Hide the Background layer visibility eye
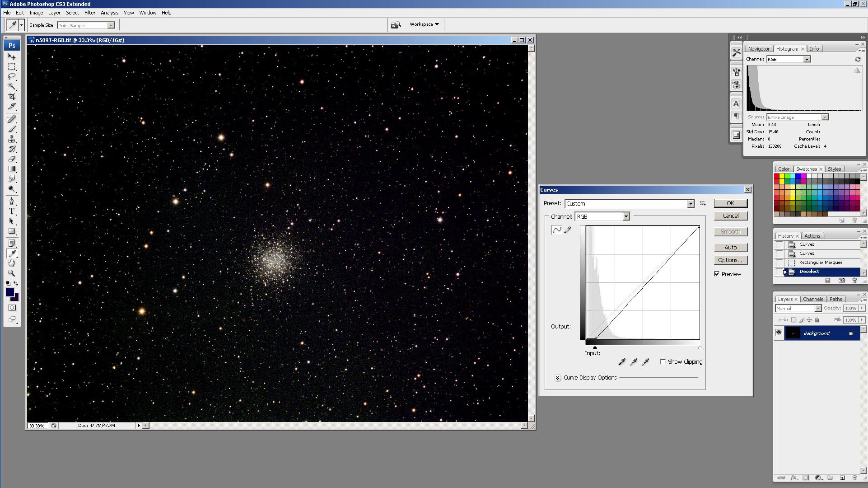The width and height of the screenshot is (868, 488). click(779, 333)
